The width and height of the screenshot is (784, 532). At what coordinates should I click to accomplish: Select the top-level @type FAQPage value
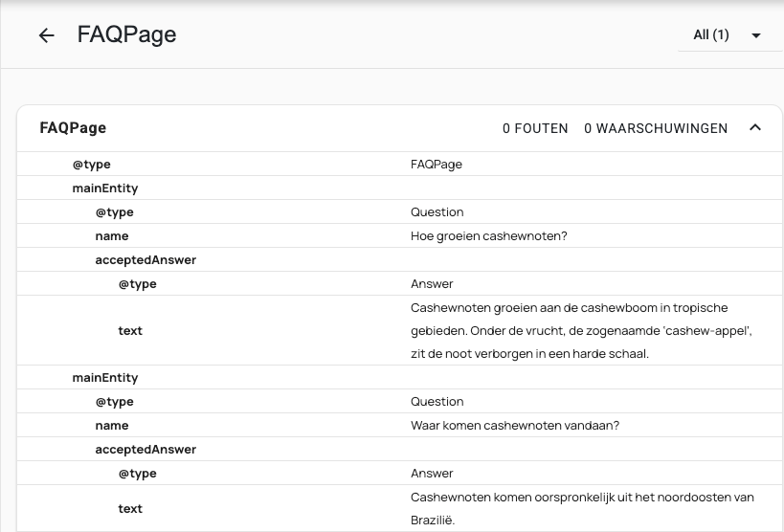point(437,165)
